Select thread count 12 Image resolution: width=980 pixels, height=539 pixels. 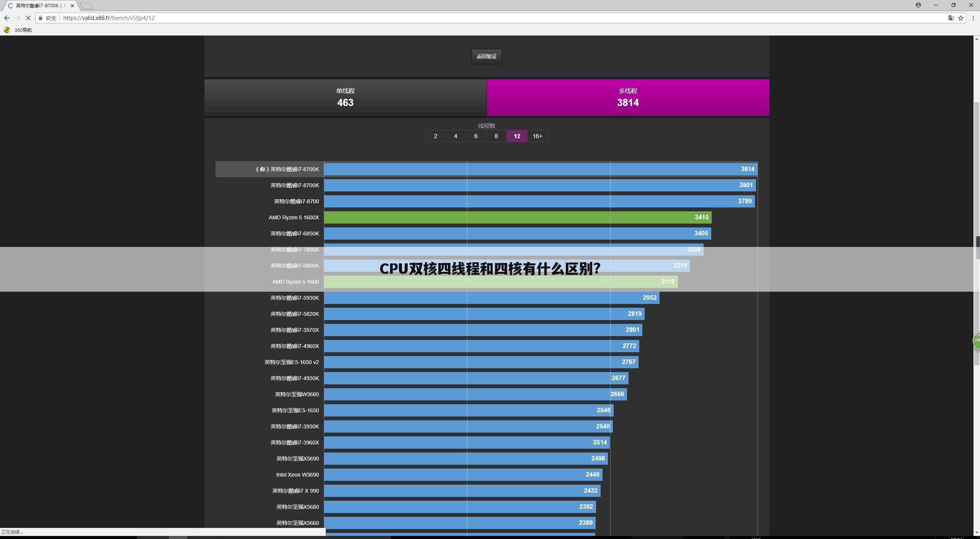coord(517,136)
